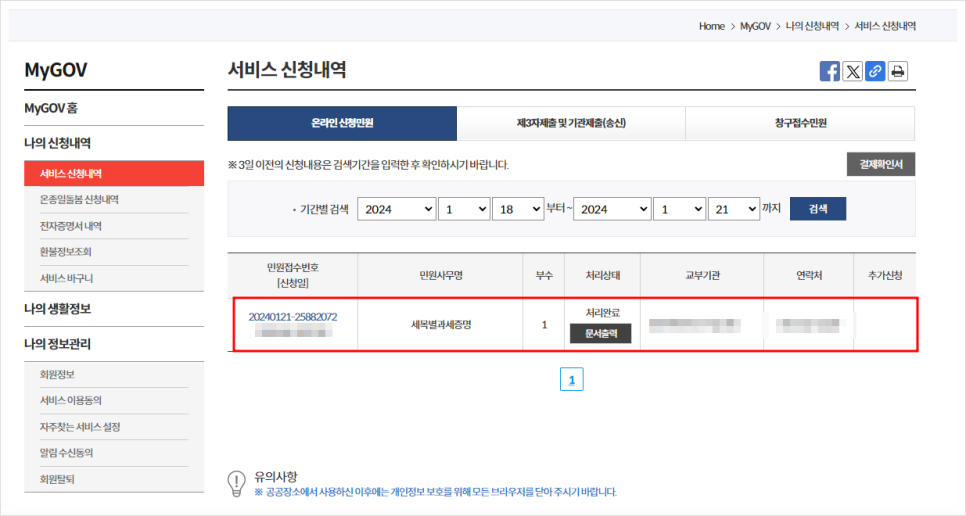Open 서비스 바구니 sidebar item

click(x=67, y=278)
